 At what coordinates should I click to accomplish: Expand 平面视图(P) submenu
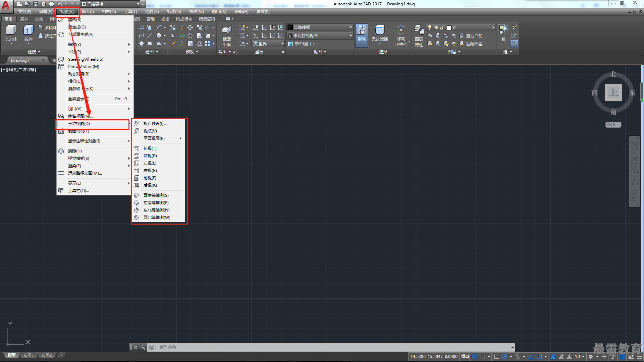(x=159, y=138)
